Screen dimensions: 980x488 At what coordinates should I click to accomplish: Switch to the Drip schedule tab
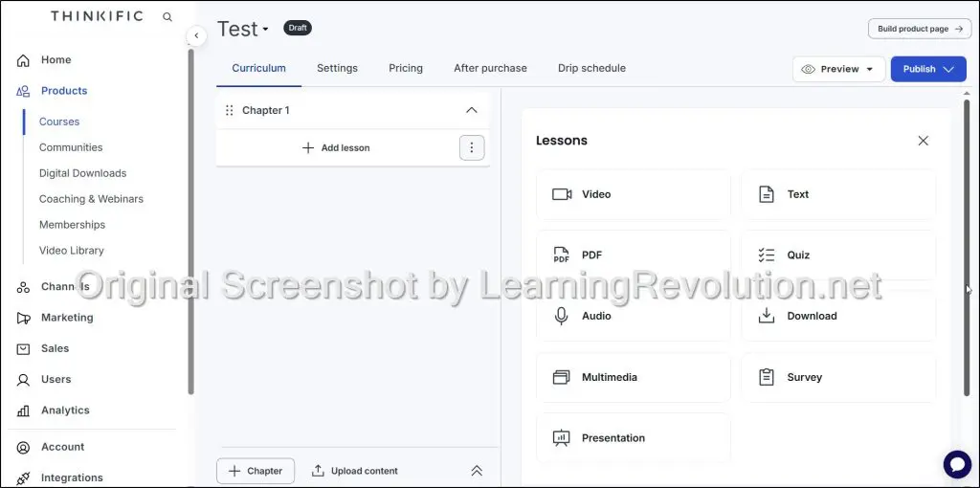click(x=591, y=68)
